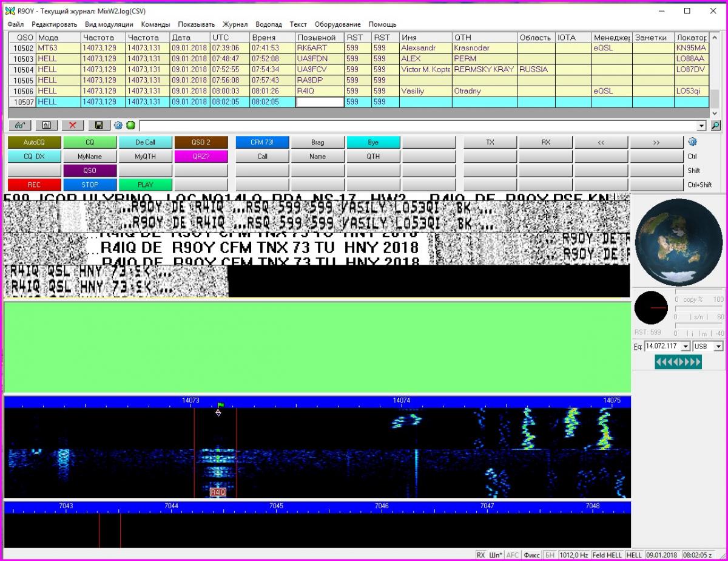
Task: Toggle the Фикс lock indicator in status bar
Action: coord(532,555)
